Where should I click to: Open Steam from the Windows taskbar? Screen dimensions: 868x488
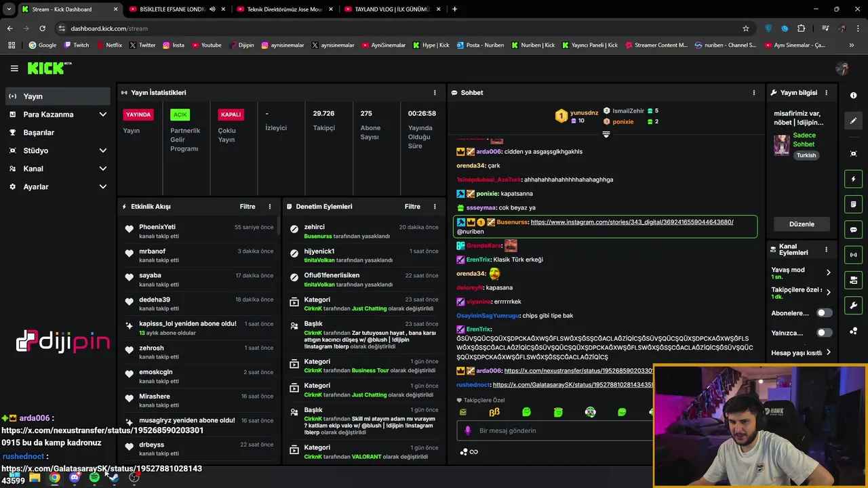click(114, 477)
